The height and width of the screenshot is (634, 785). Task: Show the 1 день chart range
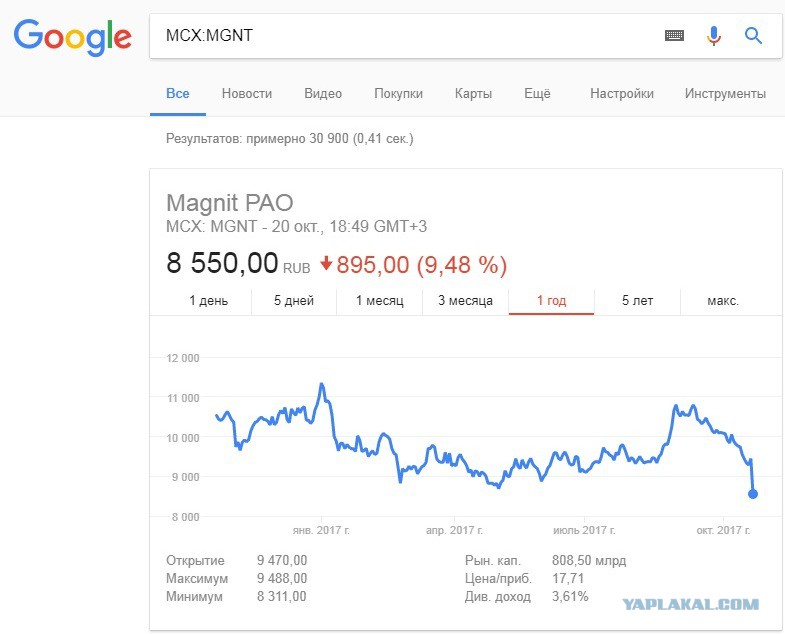click(x=208, y=301)
